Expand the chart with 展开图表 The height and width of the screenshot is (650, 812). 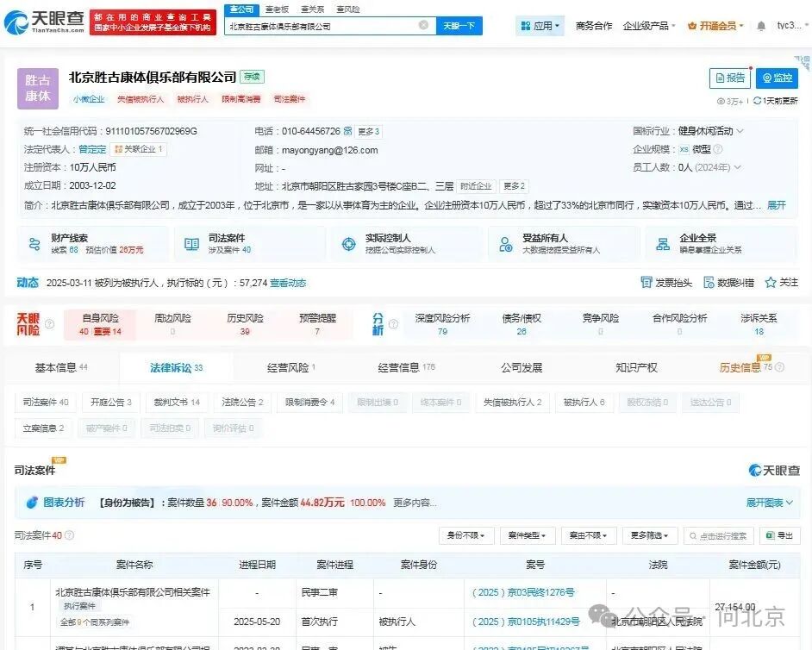(770, 503)
